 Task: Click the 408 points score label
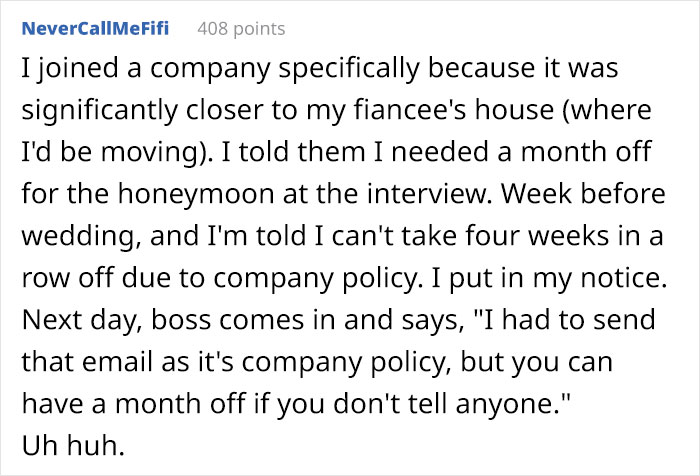241,28
